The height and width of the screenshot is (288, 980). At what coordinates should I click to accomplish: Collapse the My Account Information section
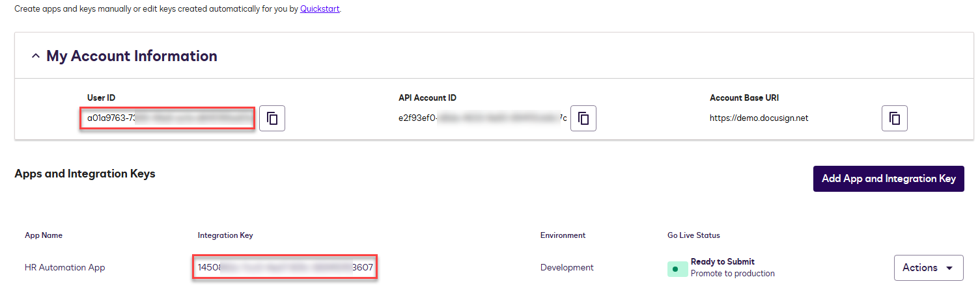(36, 57)
